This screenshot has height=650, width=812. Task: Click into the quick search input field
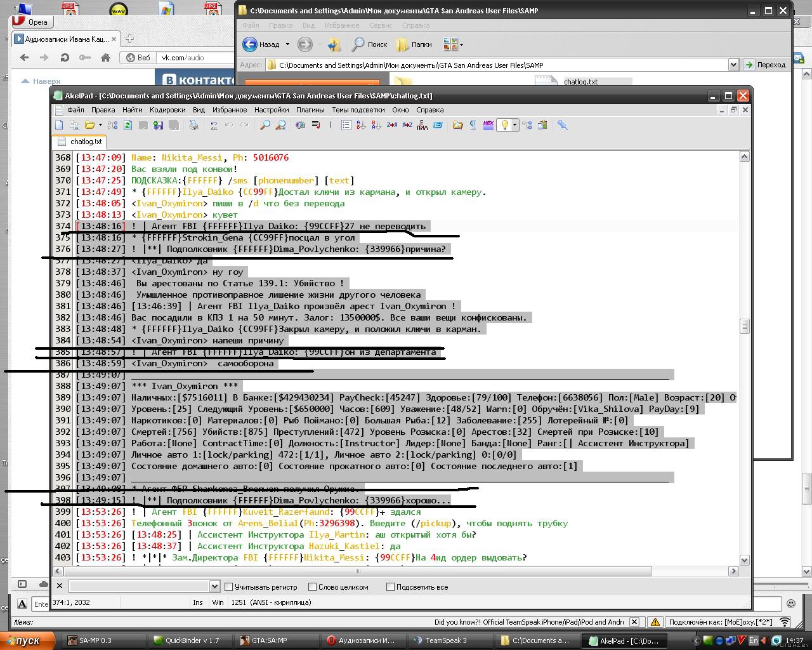click(139, 587)
